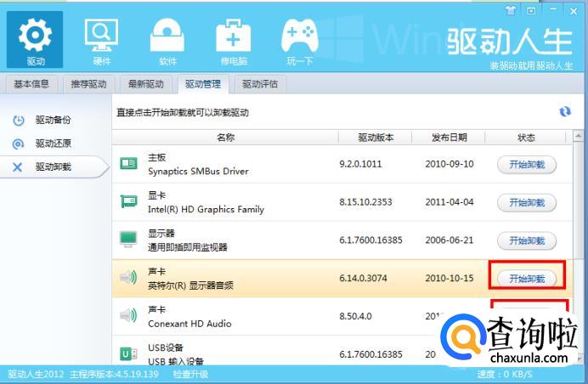This screenshot has height=384, width=588.
Task: Click the 驱动版本 column header
Action: pos(376,138)
